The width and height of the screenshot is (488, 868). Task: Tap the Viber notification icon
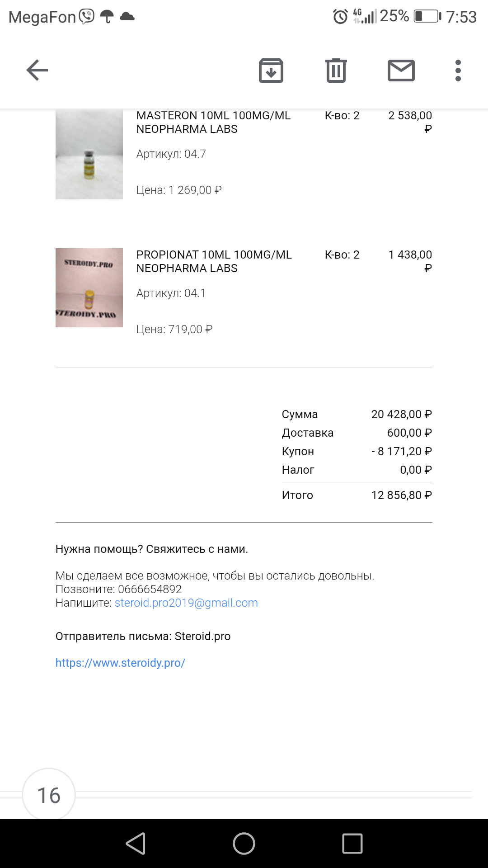point(87,17)
